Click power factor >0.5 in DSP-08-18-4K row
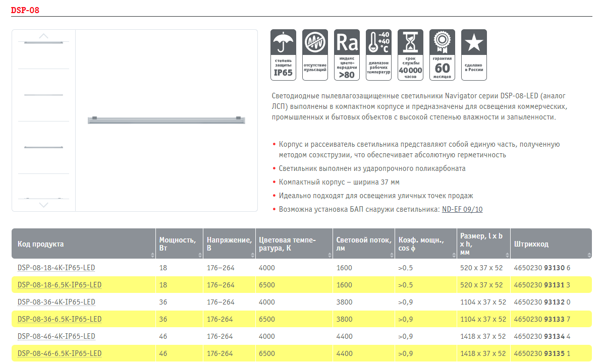Screen dimensions: 603x364 pos(406,268)
